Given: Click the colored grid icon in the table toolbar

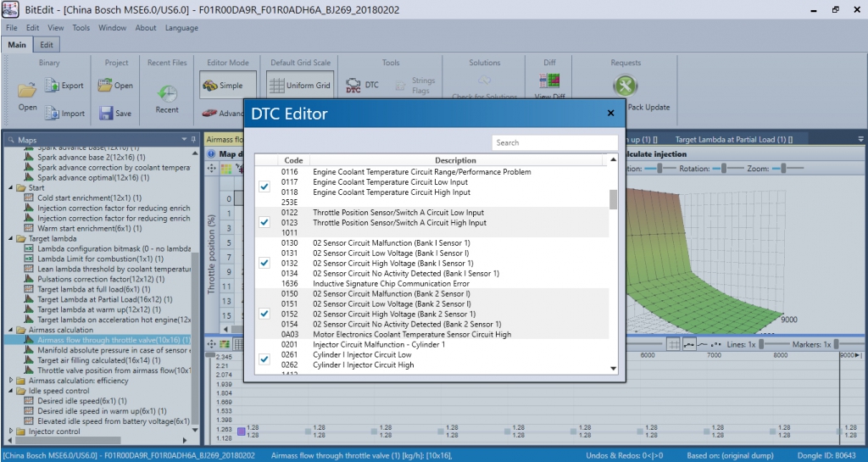Looking at the screenshot, I should click(x=225, y=168).
